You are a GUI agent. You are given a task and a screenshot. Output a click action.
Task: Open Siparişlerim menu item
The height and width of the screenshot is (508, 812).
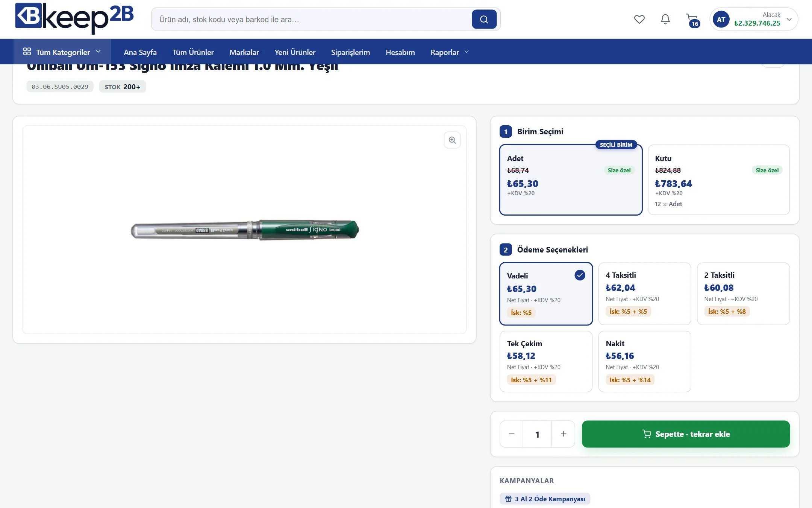(x=350, y=52)
